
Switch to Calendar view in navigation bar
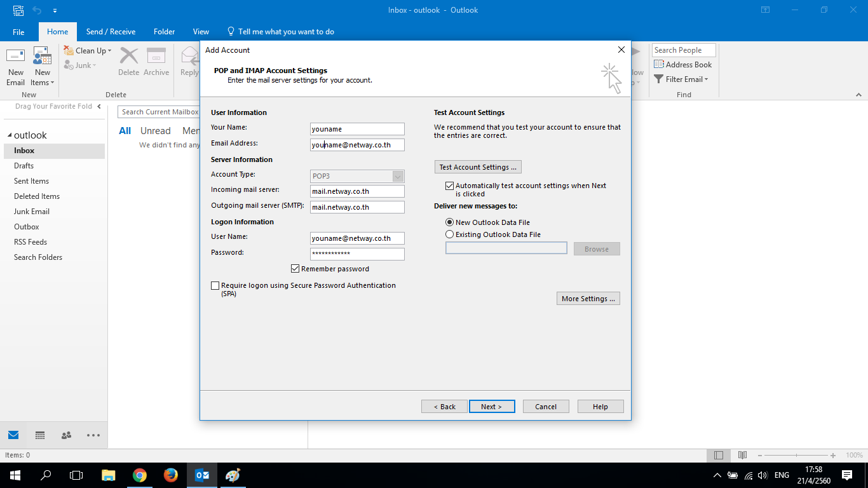[40, 435]
